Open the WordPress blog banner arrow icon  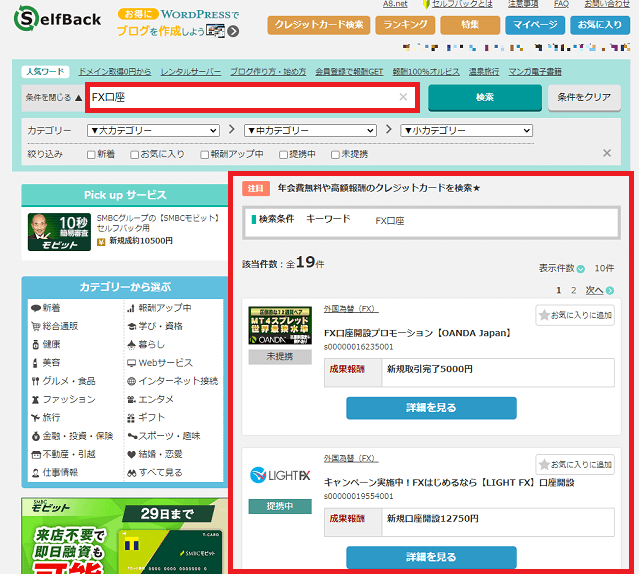[x=233, y=31]
